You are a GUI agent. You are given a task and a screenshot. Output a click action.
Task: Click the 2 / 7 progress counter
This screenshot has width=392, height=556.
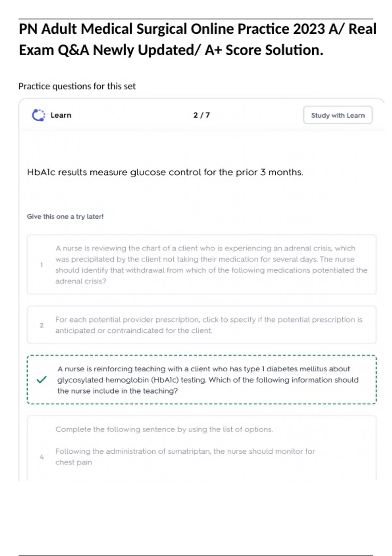202,115
